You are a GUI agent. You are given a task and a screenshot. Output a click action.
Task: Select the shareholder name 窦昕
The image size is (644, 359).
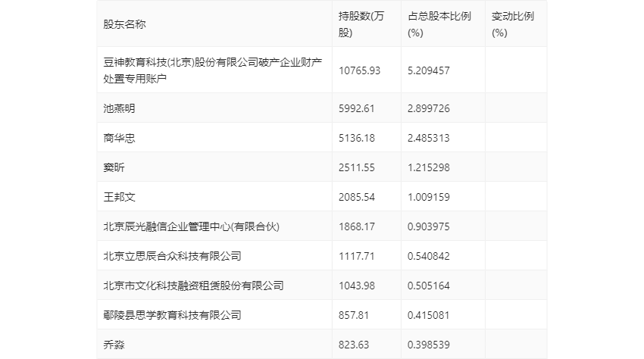pyautogui.click(x=114, y=167)
